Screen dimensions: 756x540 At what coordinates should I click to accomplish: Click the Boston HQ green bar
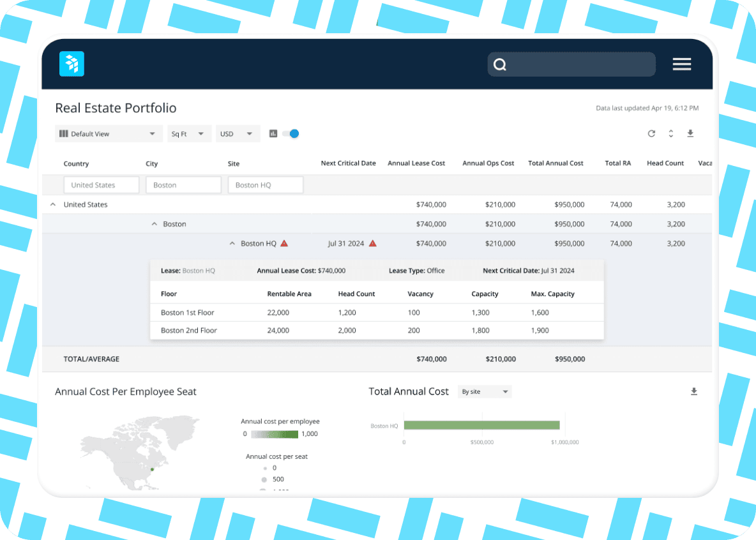482,425
